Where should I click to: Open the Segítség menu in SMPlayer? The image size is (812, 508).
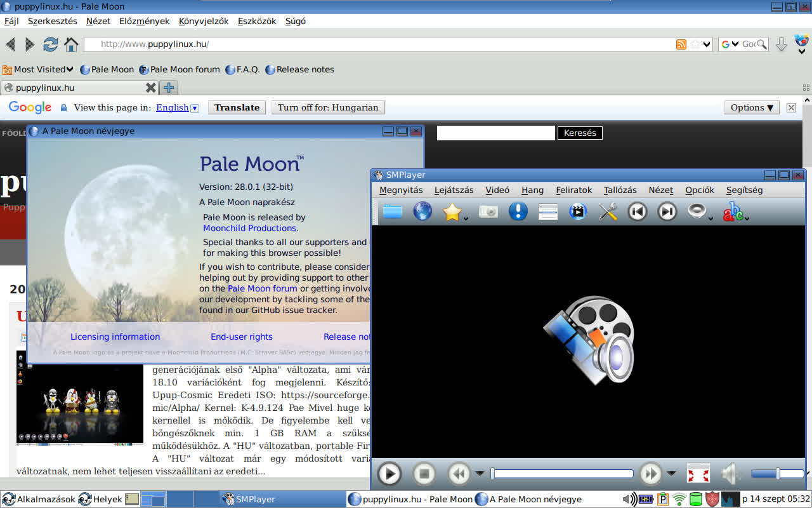click(745, 190)
